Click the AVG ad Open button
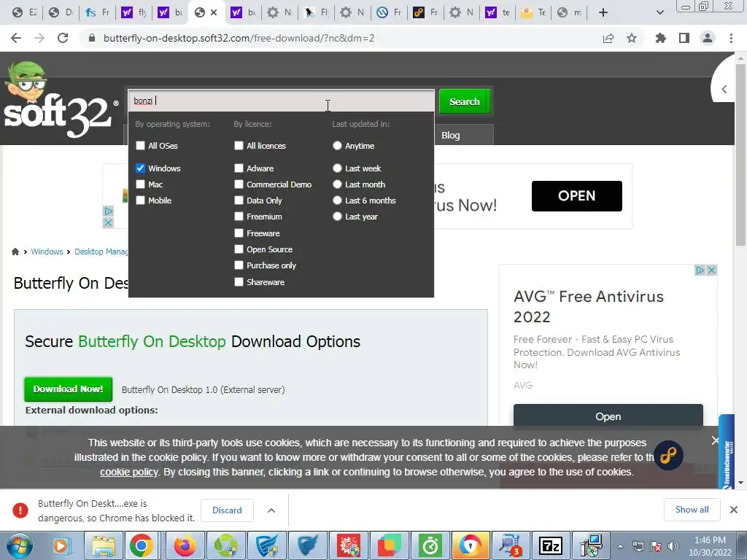 point(608,416)
